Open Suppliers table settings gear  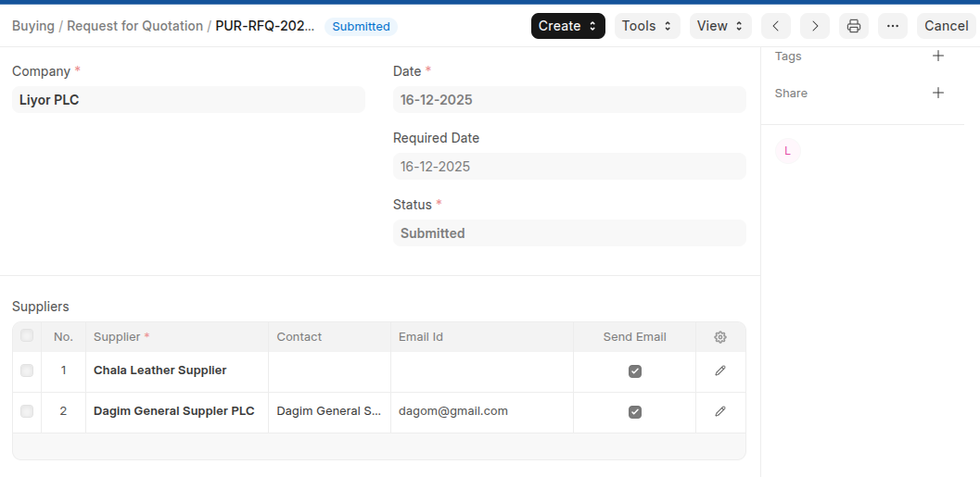pyautogui.click(x=720, y=337)
